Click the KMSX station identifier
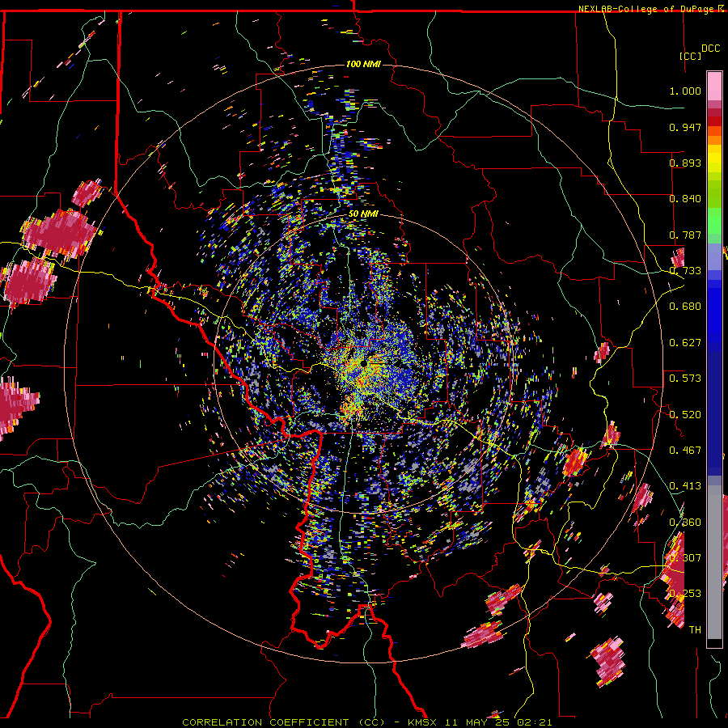This screenshot has width=728, height=728. (422, 722)
